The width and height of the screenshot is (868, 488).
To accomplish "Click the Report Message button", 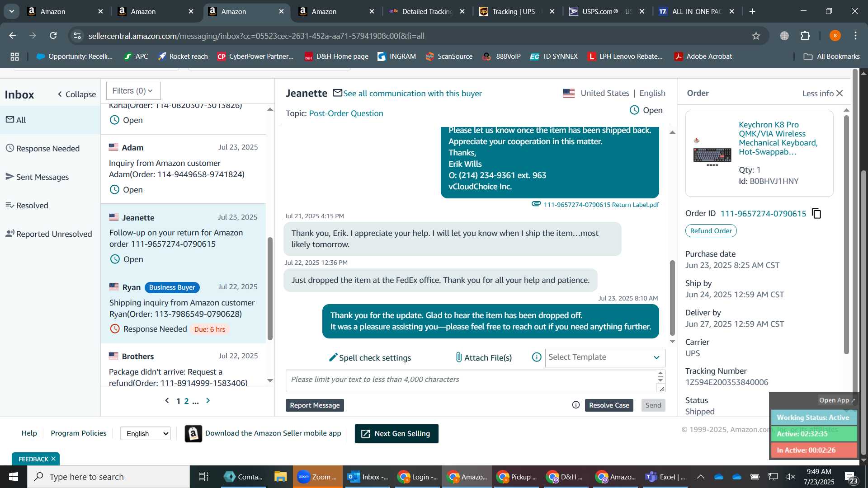I will 315,405.
